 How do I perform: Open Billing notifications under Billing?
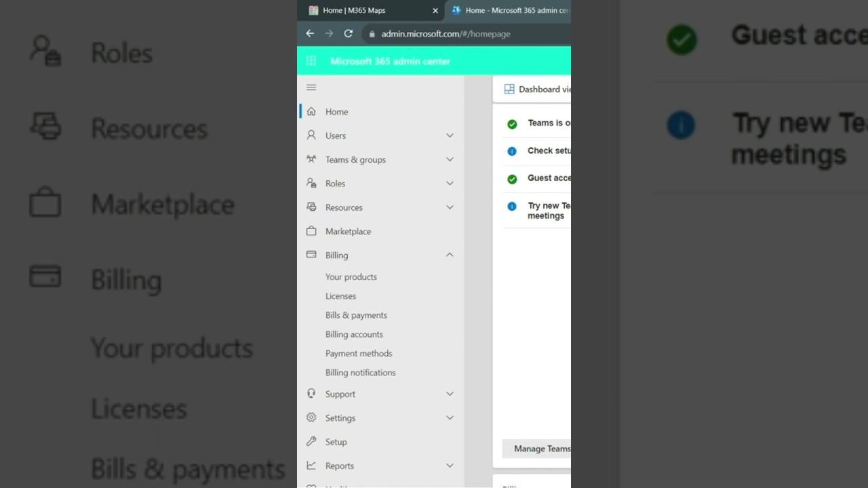(360, 372)
